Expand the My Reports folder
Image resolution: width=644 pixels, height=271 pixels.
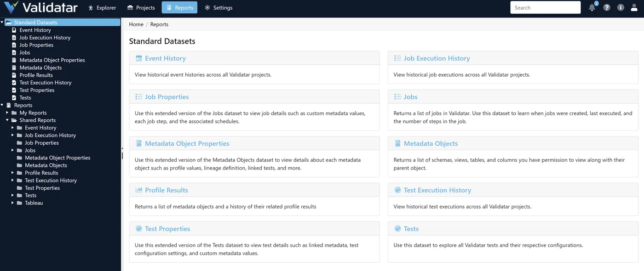7,113
